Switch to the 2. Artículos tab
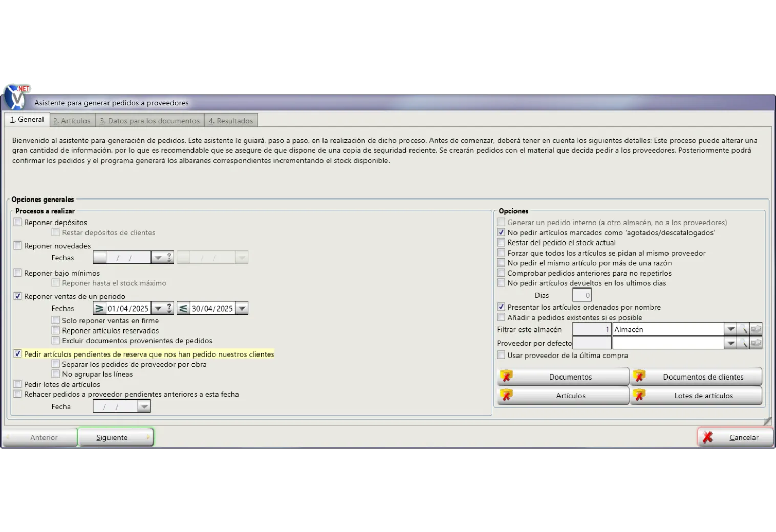The image size is (776, 532). [x=72, y=121]
